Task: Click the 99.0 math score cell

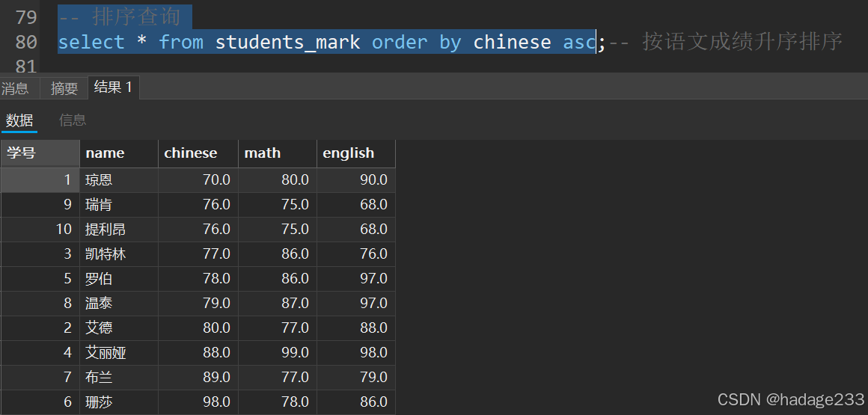Action: (278, 352)
